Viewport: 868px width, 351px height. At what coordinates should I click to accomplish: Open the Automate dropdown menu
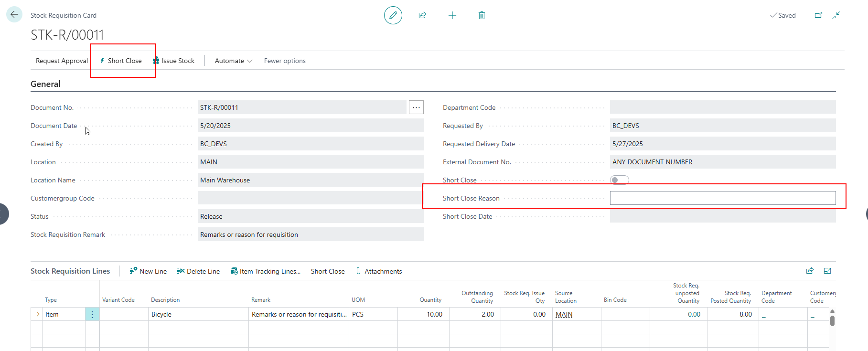(234, 61)
